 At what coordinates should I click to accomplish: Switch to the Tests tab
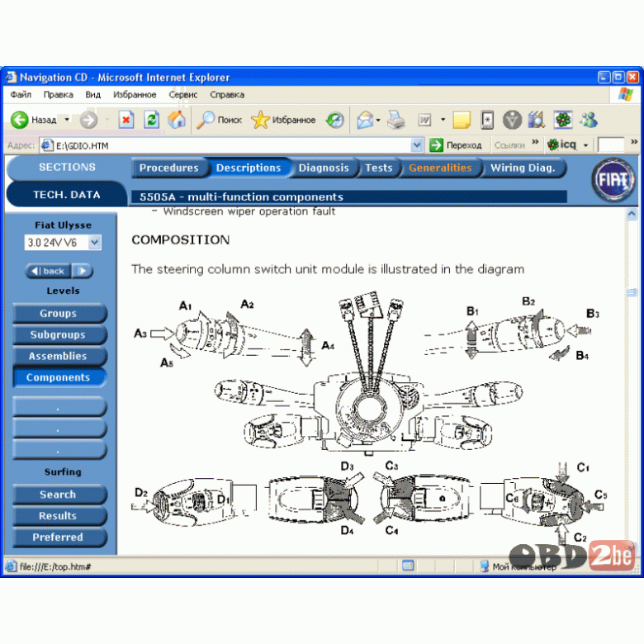pos(379,168)
